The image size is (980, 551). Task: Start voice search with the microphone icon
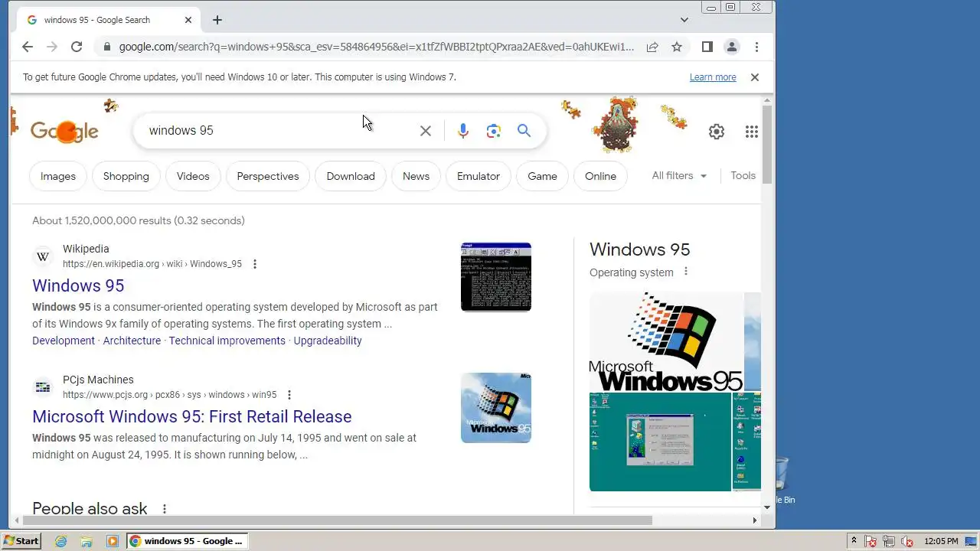(x=463, y=131)
